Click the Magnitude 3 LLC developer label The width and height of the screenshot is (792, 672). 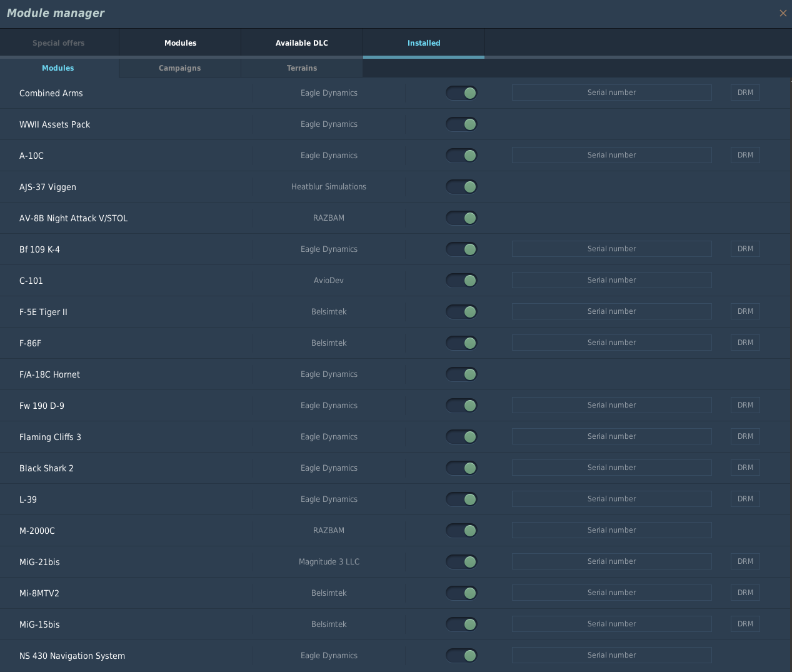(x=329, y=562)
